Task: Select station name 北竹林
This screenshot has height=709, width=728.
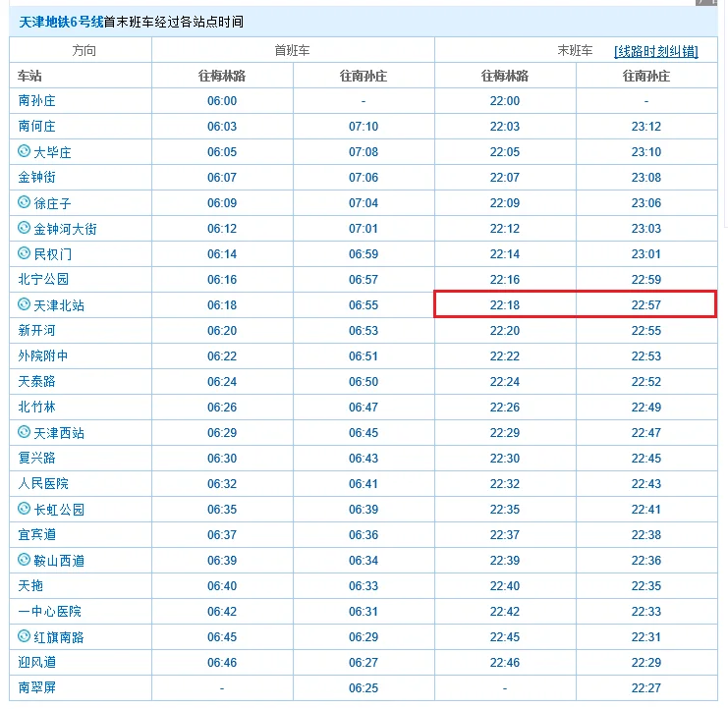Action: coord(36,407)
